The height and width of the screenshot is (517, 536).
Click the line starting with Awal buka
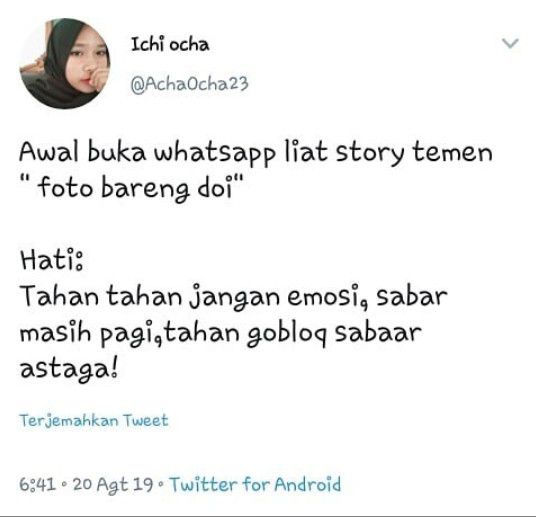(x=256, y=153)
